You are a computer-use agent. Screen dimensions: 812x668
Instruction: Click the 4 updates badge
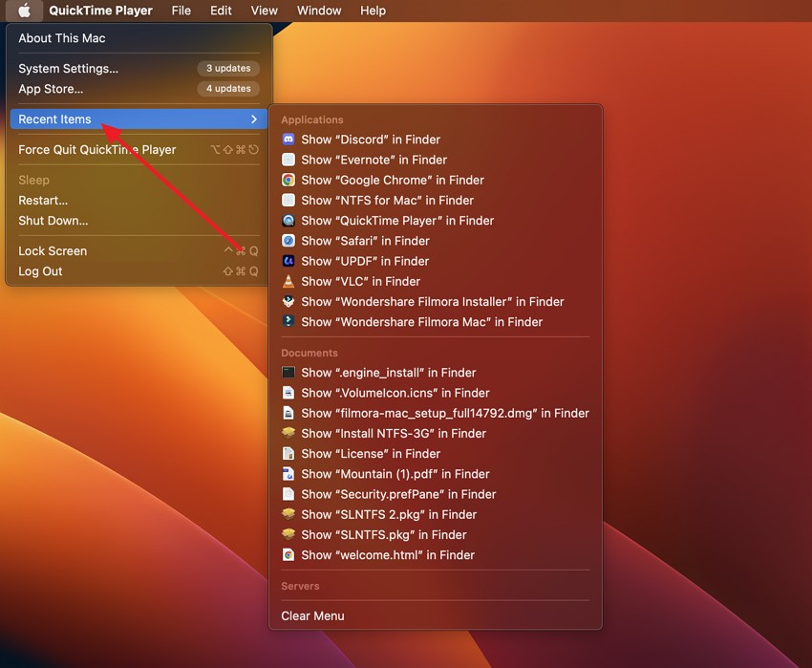[x=228, y=89]
